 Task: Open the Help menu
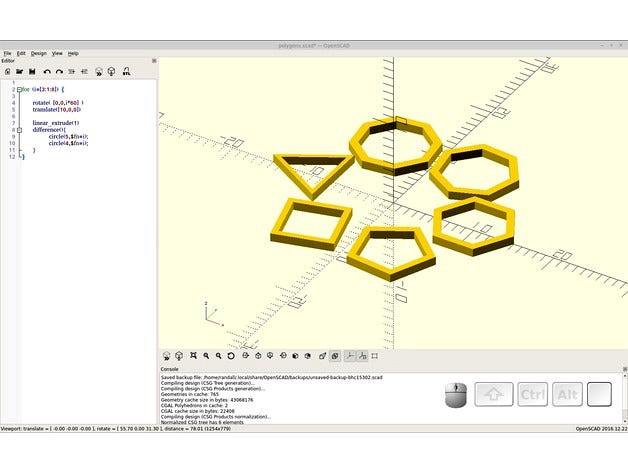tap(73, 53)
